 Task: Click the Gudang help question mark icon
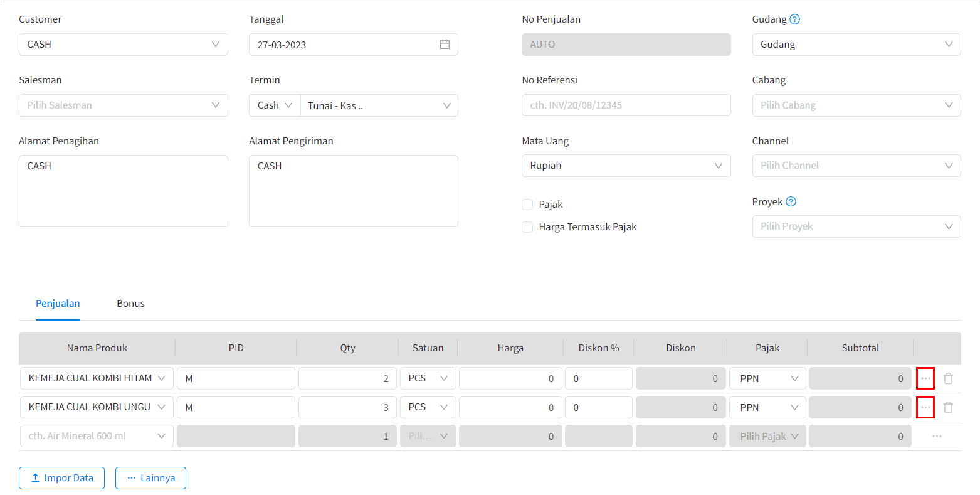coord(794,19)
